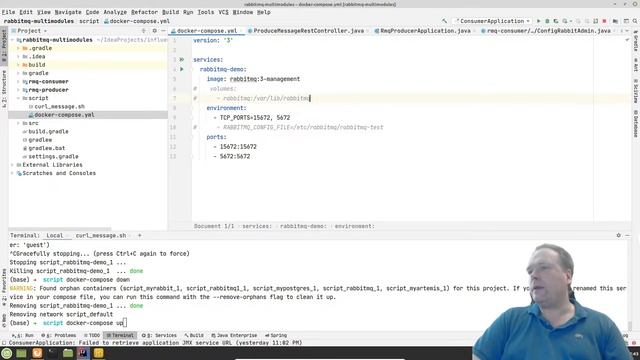Click script breadcrumb in navigation bar

[x=89, y=21]
